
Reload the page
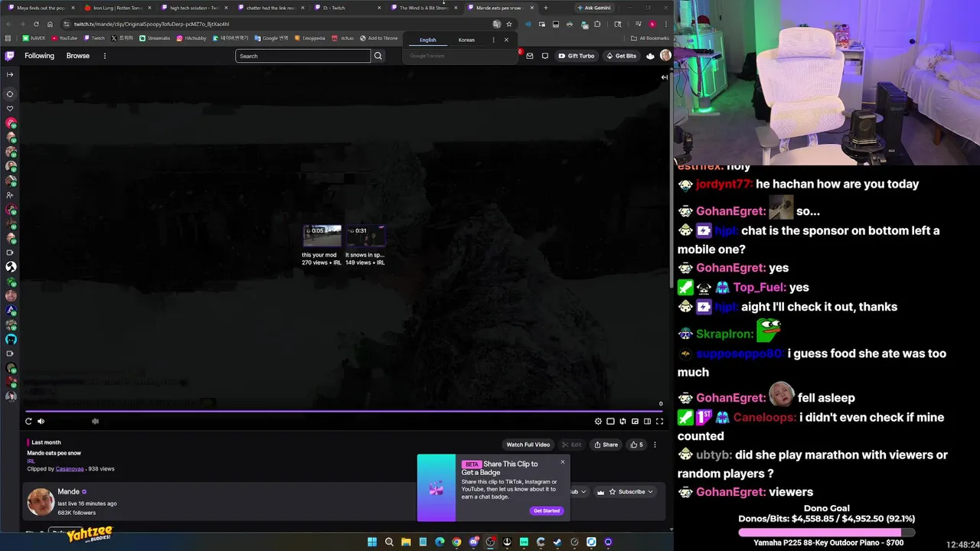36,24
